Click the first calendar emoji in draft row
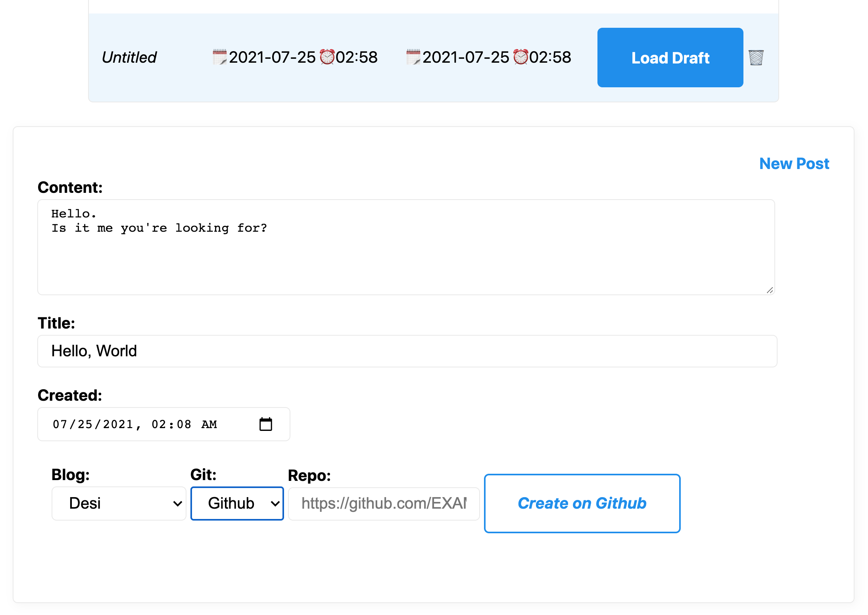Screen dimensions: 868x615 [219, 57]
